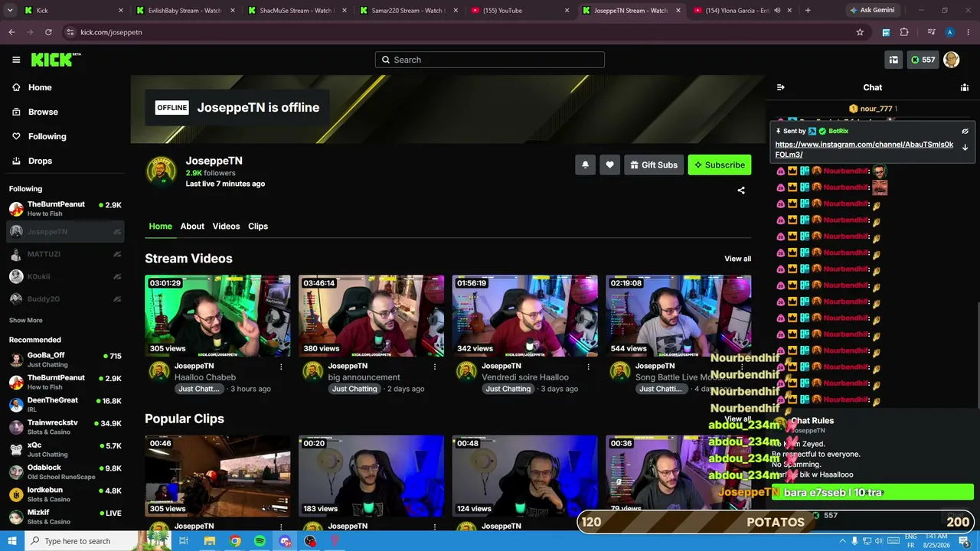Open Chrome media controls icon
This screenshot has height=551, width=980.
931,32
